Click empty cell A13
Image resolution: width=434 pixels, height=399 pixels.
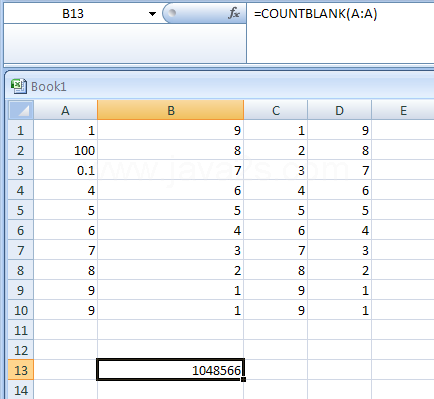click(x=66, y=370)
